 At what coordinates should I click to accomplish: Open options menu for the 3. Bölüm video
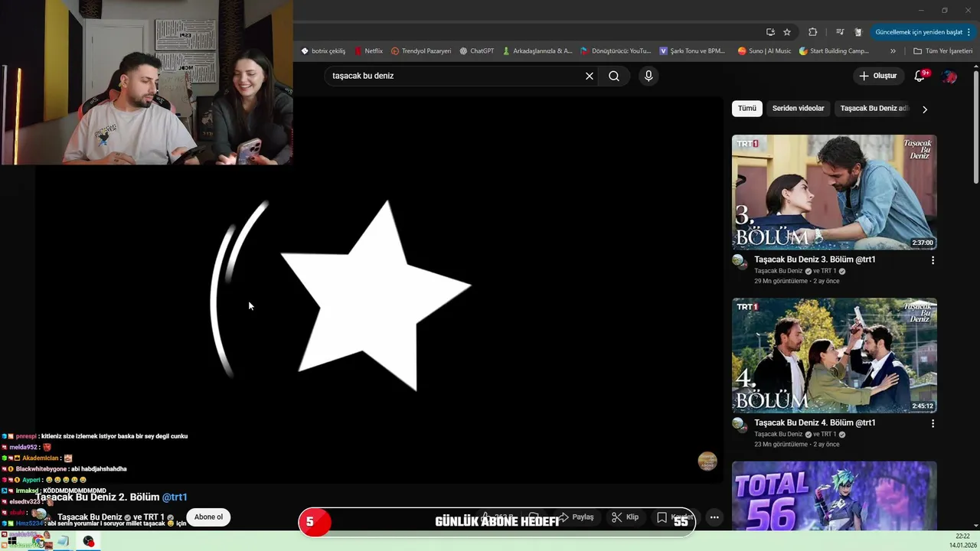point(933,260)
